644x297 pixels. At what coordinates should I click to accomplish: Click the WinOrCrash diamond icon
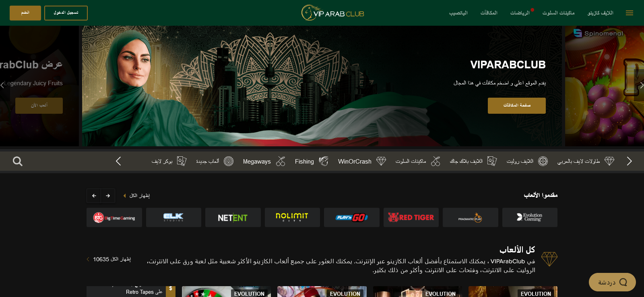pos(381,161)
